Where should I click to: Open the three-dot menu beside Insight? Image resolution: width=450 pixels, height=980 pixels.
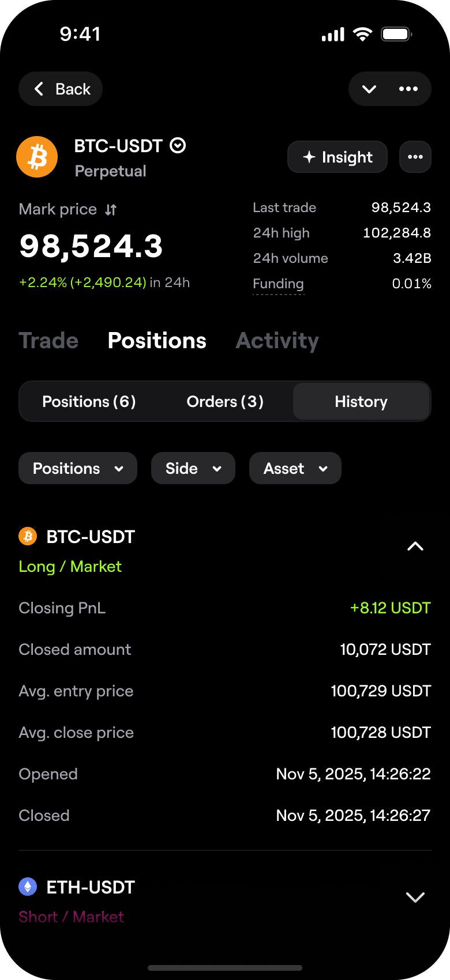415,157
